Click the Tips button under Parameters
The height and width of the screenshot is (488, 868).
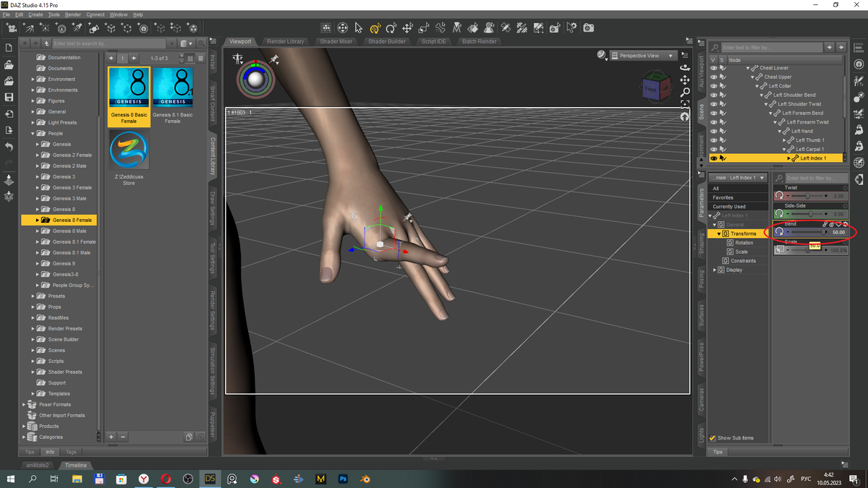click(x=718, y=452)
